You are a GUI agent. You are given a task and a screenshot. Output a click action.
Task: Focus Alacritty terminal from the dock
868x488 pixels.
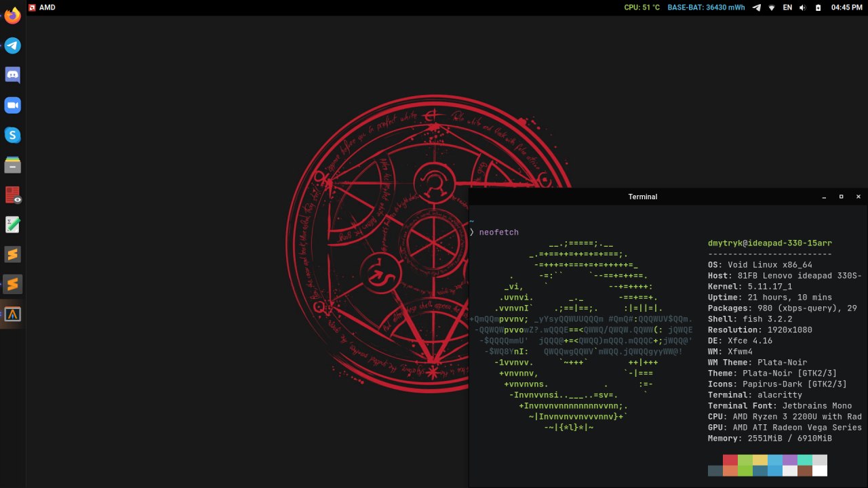(x=13, y=314)
